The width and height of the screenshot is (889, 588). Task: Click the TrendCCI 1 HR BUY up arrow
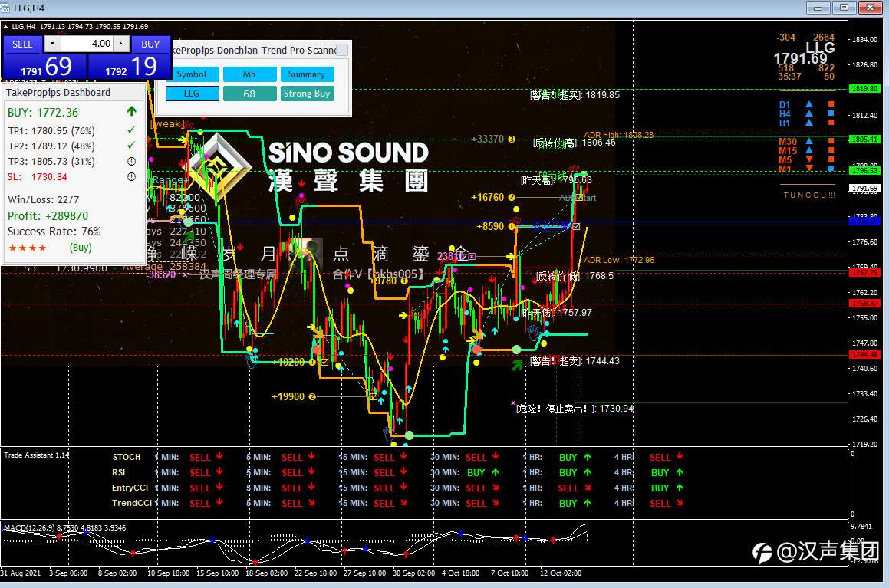click(x=588, y=502)
